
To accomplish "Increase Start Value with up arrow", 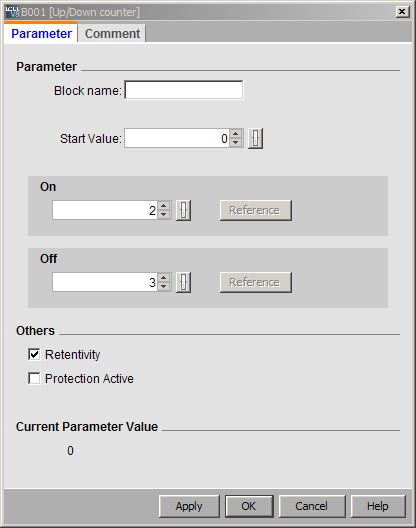I will coord(236,134).
